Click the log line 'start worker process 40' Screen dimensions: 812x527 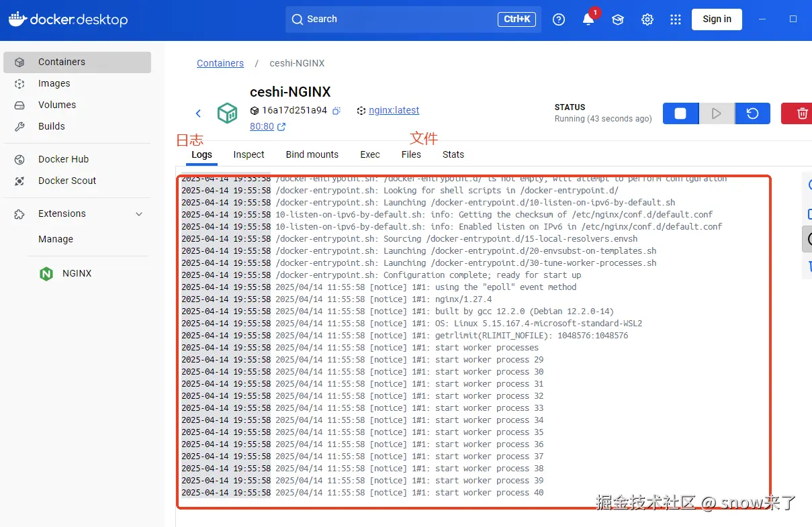click(x=363, y=493)
